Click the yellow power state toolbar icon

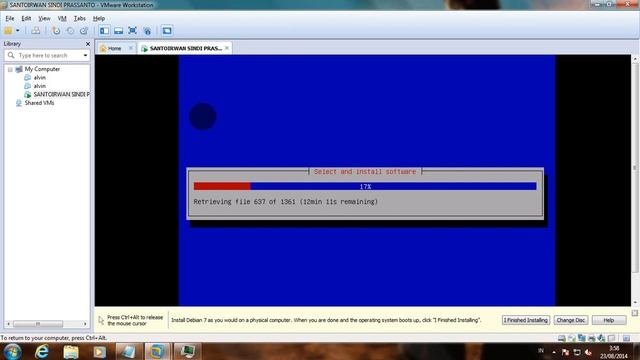pos(8,31)
